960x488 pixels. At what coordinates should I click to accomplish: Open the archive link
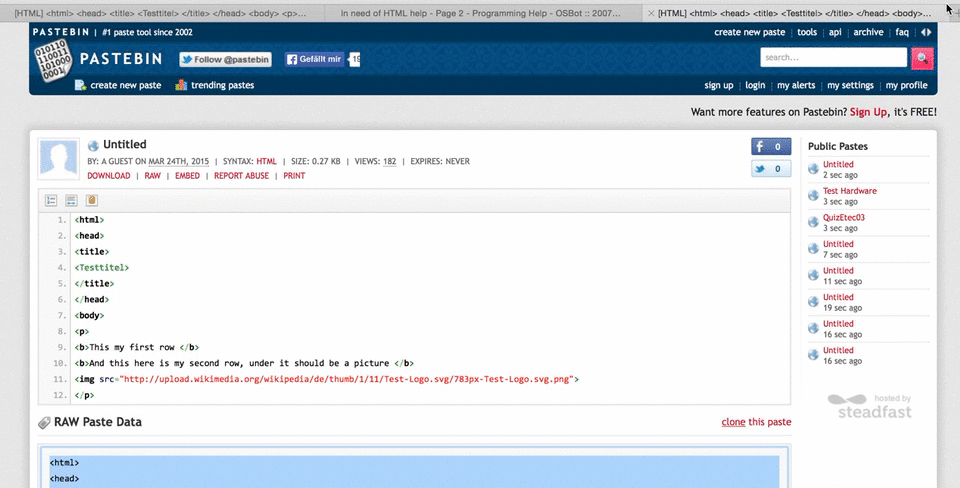[x=868, y=32]
